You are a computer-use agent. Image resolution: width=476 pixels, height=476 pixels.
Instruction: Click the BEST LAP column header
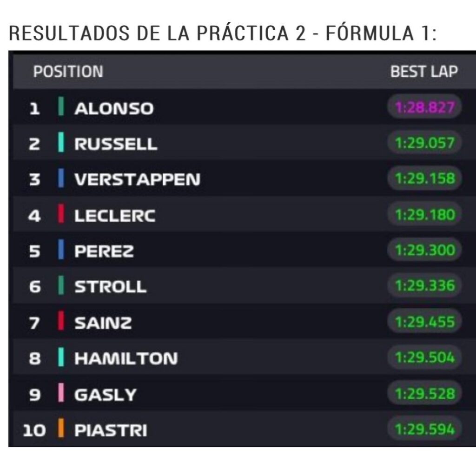[424, 72]
